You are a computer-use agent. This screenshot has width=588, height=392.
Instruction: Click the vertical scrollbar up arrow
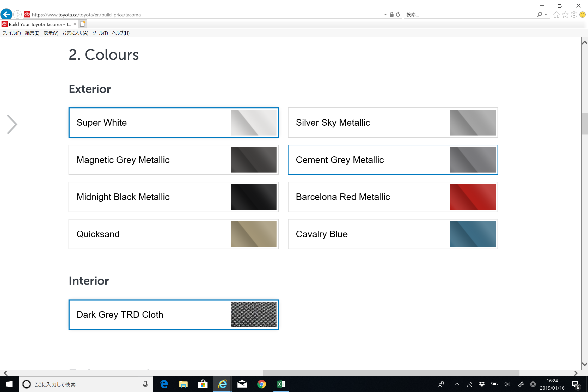coord(585,42)
